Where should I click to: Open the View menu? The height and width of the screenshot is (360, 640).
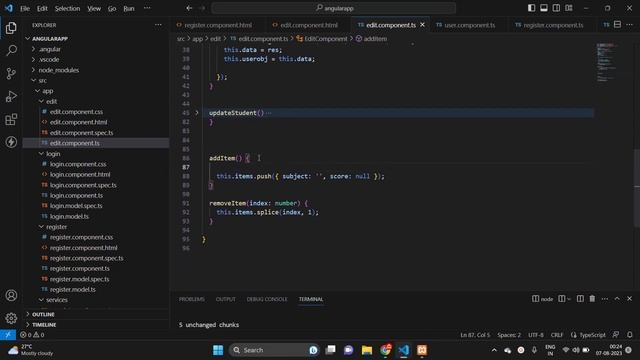[94, 8]
